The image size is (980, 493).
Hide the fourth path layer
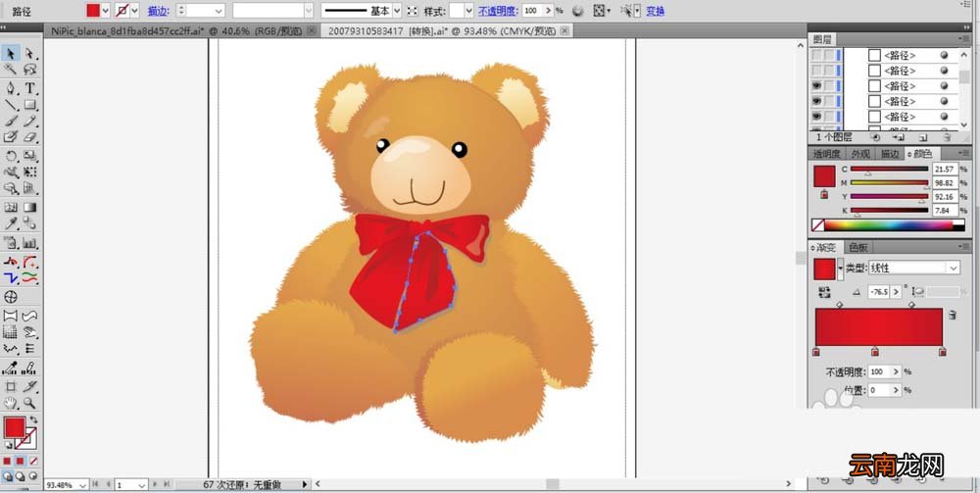(816, 101)
